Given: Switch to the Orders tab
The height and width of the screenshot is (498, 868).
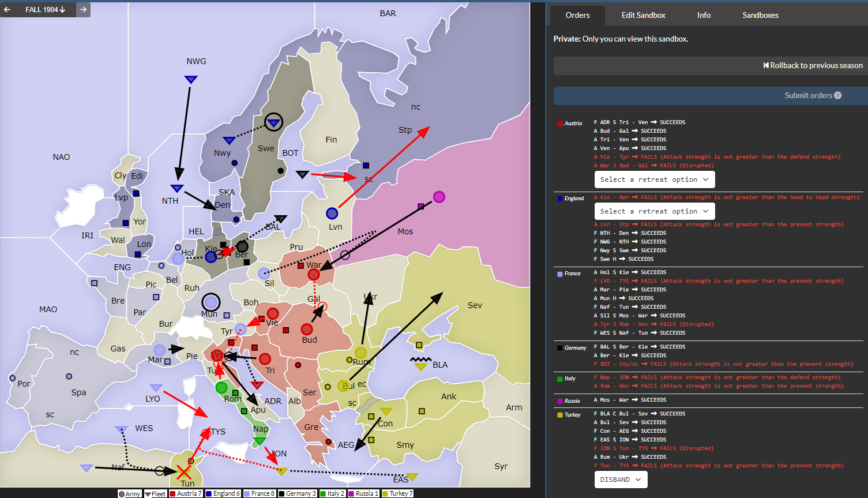Looking at the screenshot, I should [x=577, y=15].
